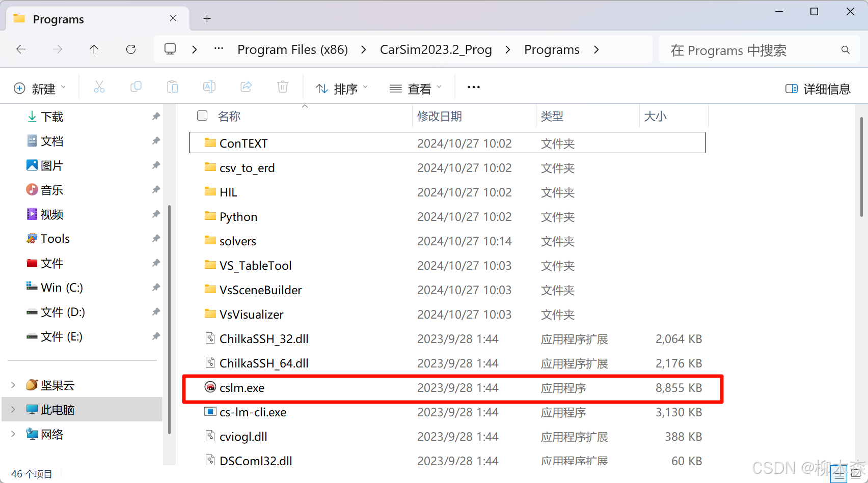
Task: Select the VsVisualizer folder row
Action: [447, 314]
